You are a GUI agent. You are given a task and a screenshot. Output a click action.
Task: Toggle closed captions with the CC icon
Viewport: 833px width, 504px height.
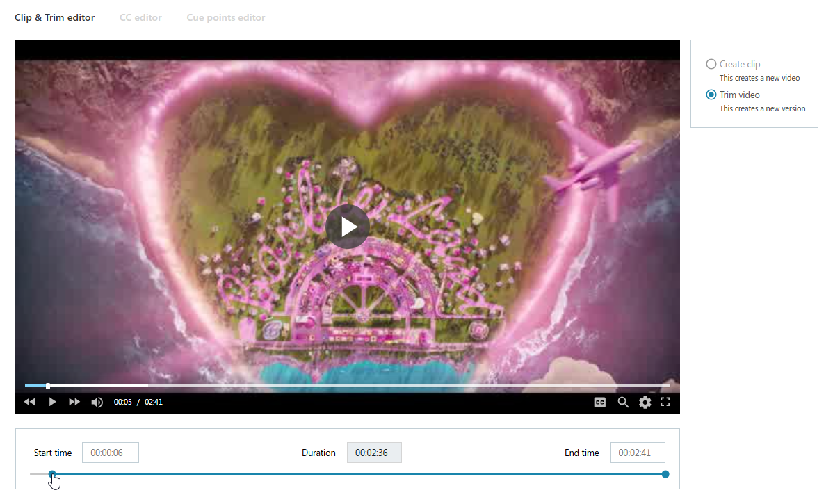pos(600,403)
